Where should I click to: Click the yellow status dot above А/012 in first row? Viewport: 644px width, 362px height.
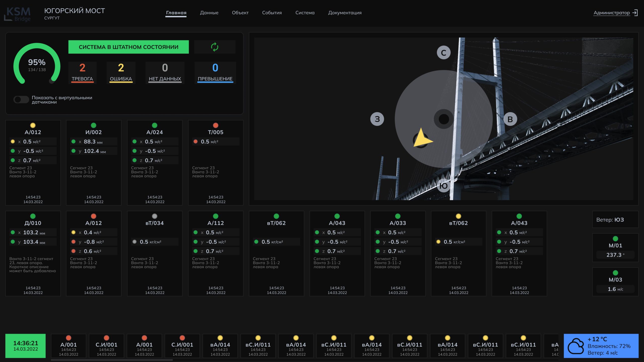pyautogui.click(x=33, y=125)
